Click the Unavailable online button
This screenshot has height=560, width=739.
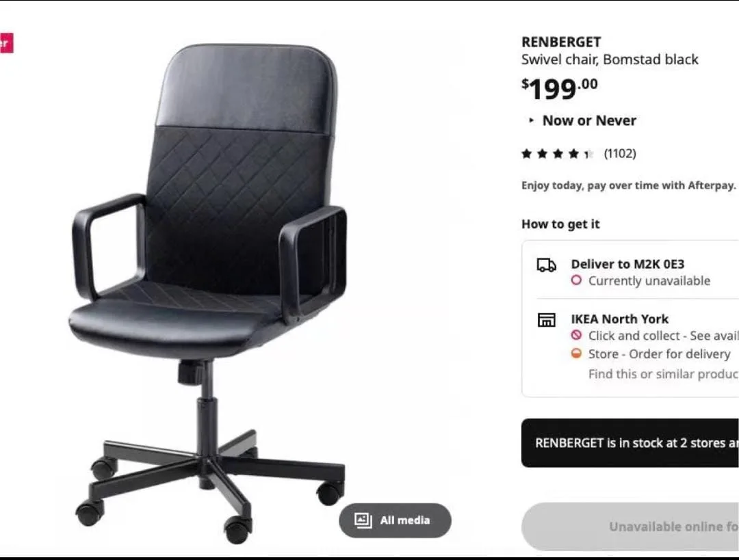[630, 526]
